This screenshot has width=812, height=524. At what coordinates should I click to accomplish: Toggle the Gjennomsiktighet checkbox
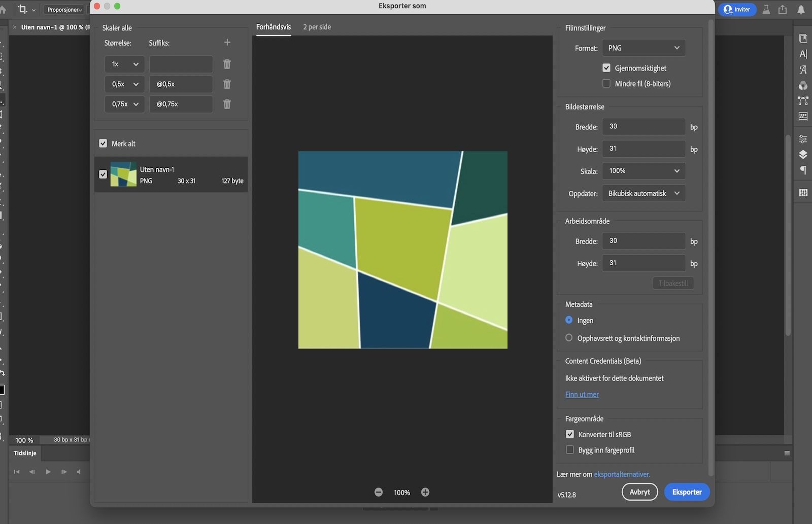(x=606, y=68)
